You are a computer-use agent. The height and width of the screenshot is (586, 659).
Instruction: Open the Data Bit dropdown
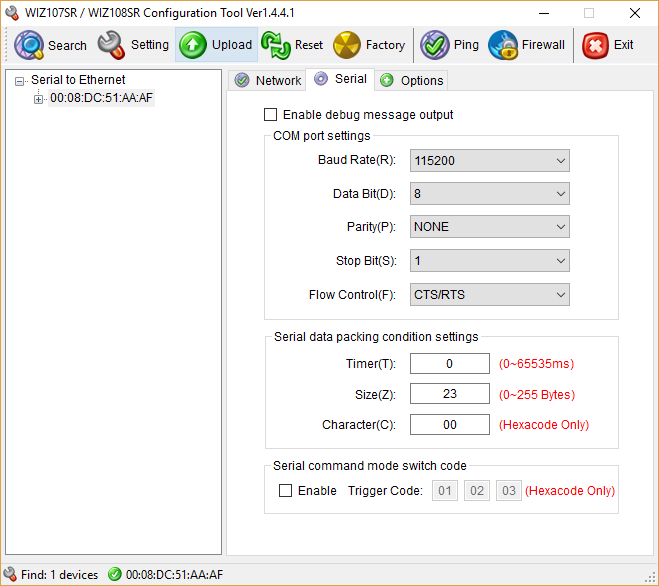(490, 193)
